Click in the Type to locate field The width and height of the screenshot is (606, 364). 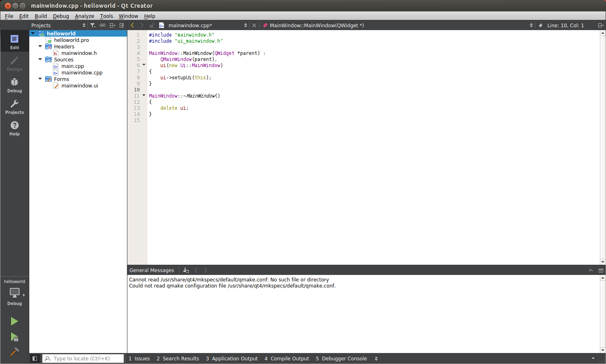(x=83, y=358)
